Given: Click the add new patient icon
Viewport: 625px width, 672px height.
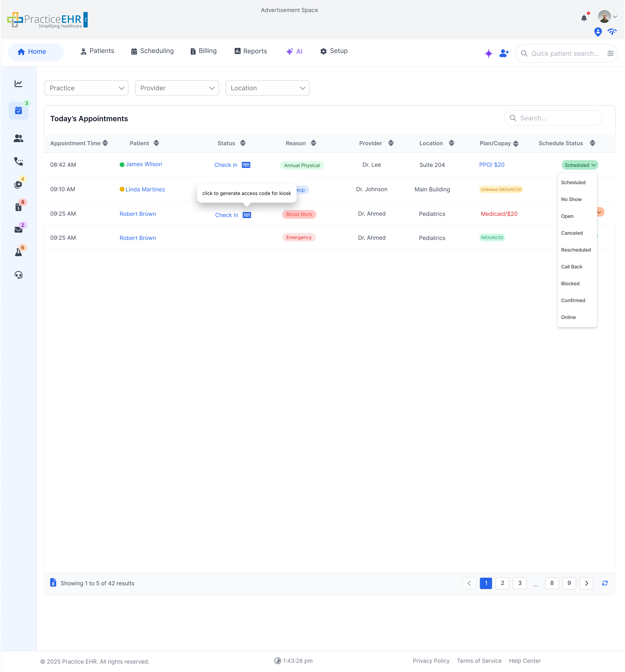Looking at the screenshot, I should point(504,53).
